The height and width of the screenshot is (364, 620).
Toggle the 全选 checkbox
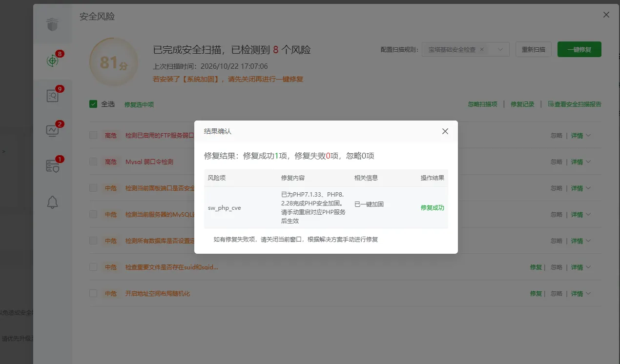tap(93, 104)
